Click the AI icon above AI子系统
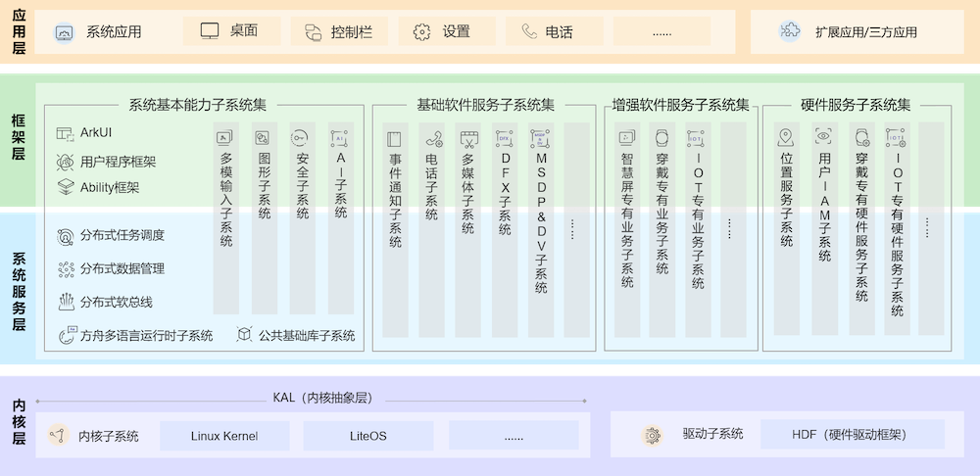 (339, 138)
